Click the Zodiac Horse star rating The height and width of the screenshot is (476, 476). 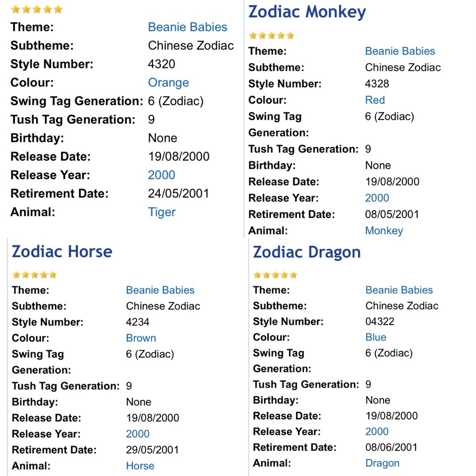coord(34,275)
